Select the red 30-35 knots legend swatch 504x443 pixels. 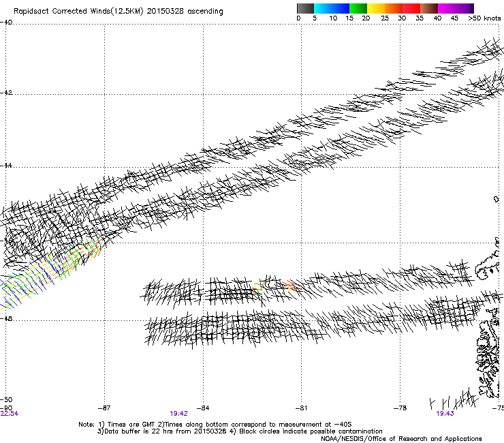(x=411, y=8)
